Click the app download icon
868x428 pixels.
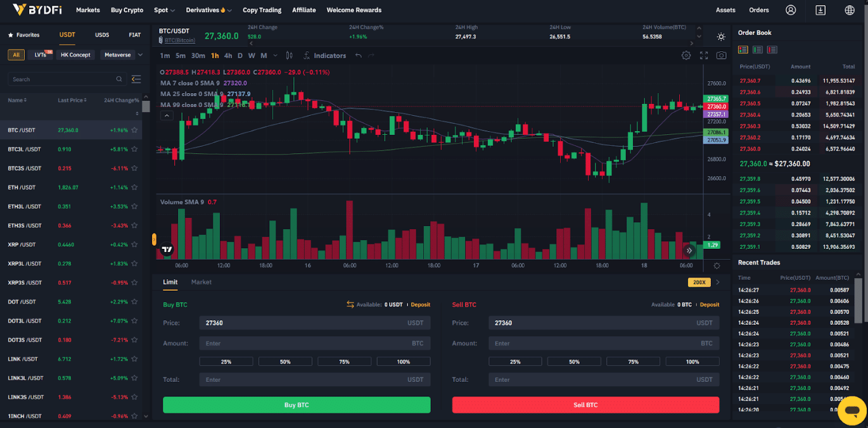tap(820, 10)
